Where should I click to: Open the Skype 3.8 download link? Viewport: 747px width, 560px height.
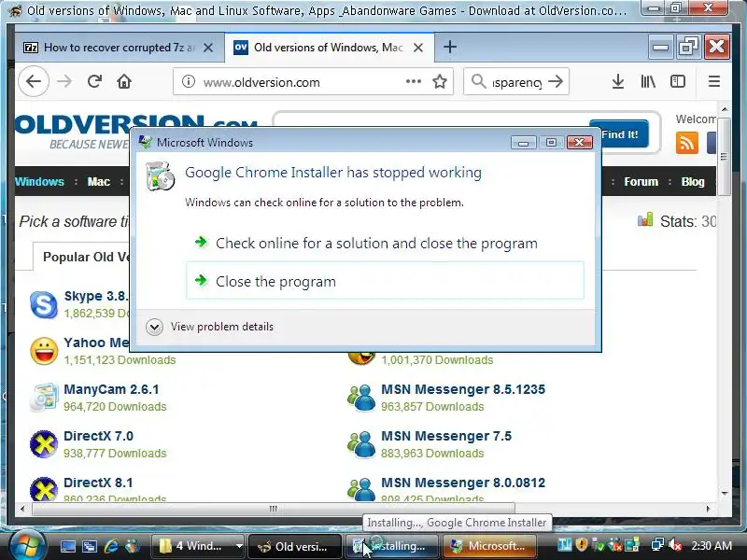(96, 296)
